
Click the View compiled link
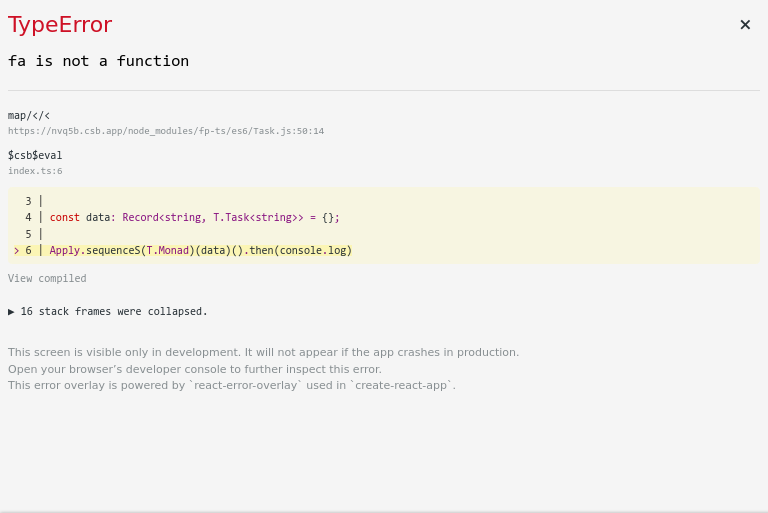[x=47, y=278]
